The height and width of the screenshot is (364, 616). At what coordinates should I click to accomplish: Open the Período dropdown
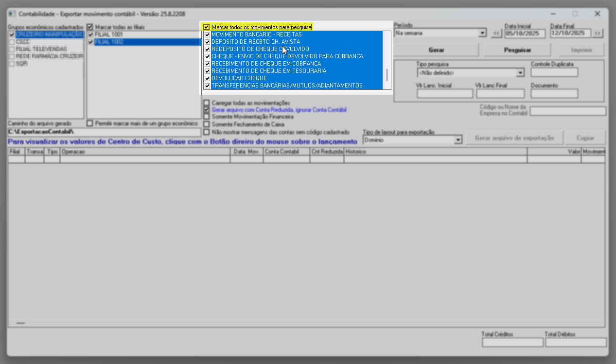pos(482,33)
